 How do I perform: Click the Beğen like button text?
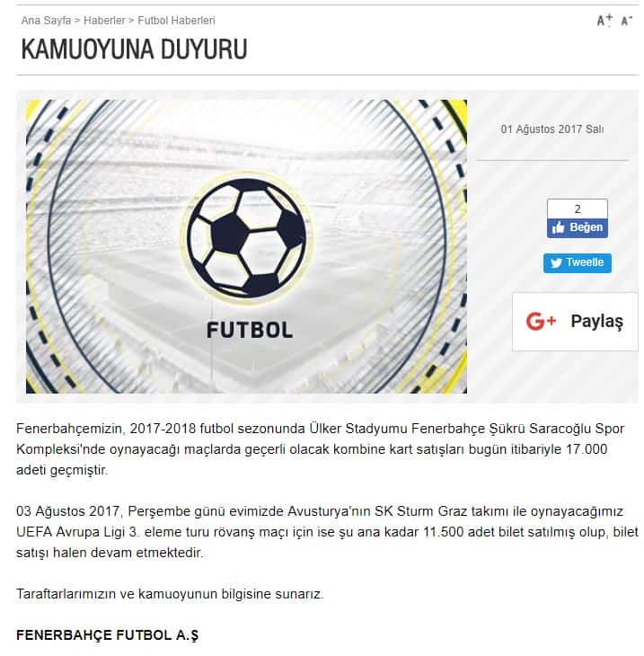point(587,227)
